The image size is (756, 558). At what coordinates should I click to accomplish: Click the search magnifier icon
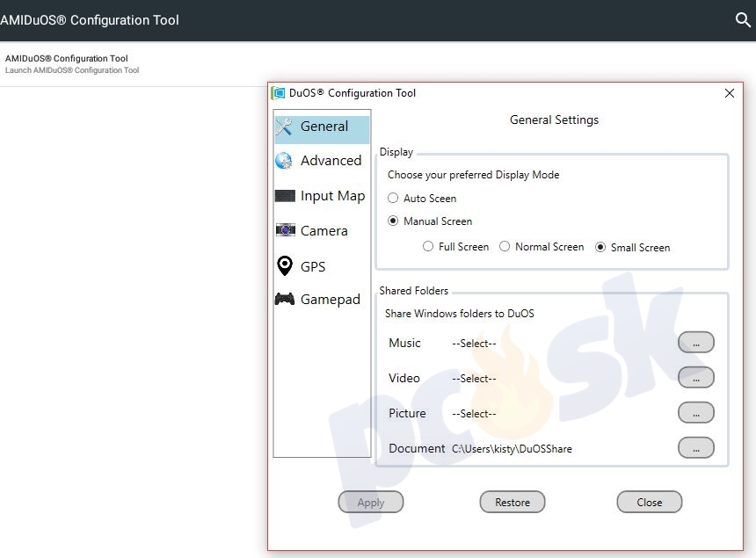coord(743,19)
